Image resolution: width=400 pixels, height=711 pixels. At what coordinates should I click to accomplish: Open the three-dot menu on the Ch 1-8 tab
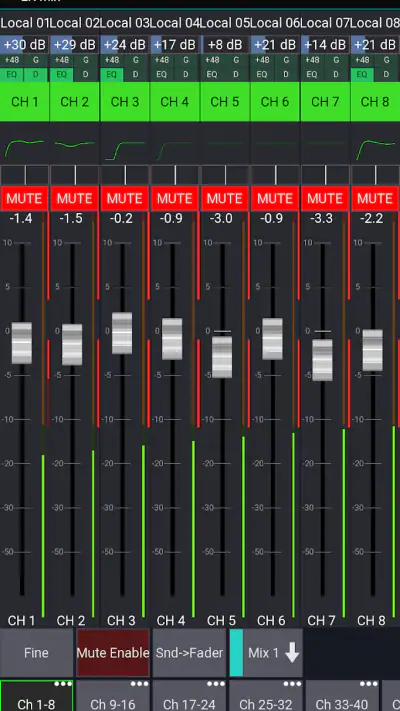(63, 684)
